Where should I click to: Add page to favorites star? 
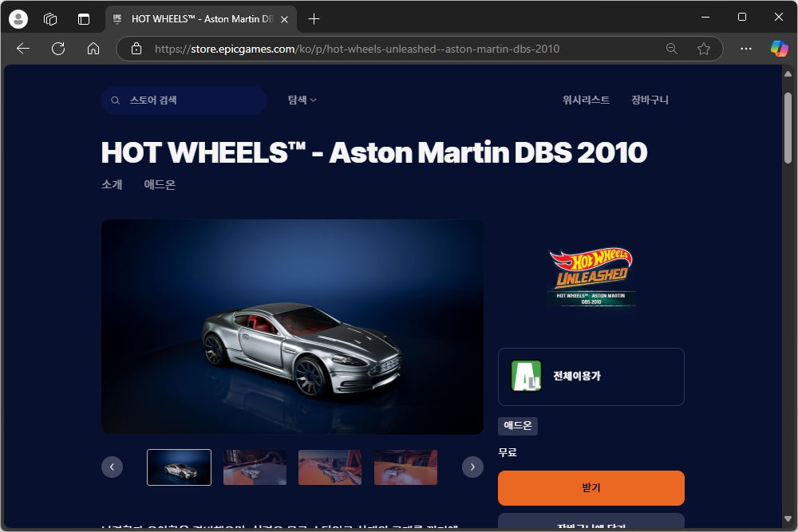point(703,49)
